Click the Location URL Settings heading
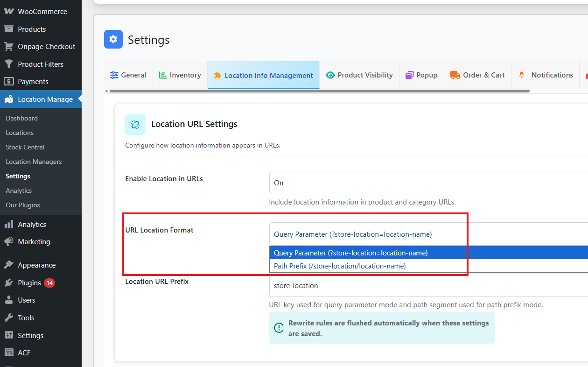Screen dimensions: 588x367 194,124
